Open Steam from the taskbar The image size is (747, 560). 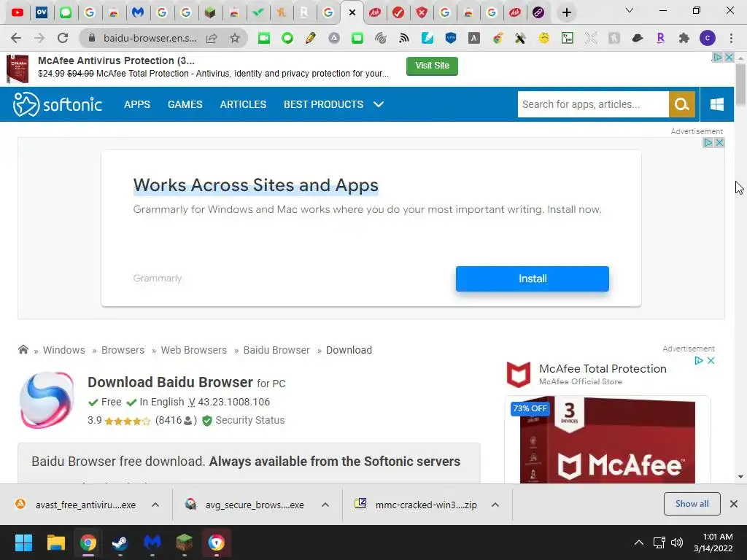pos(120,542)
